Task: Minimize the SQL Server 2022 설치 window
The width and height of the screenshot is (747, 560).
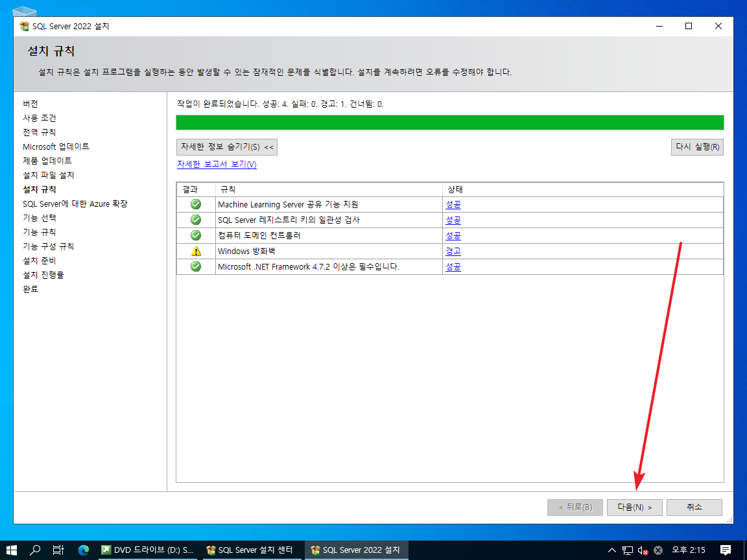Action: (x=659, y=26)
